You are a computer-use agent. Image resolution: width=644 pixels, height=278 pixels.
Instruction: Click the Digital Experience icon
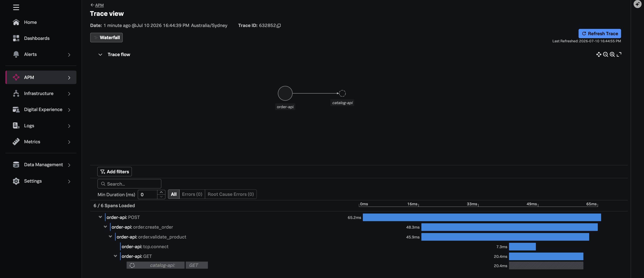[x=16, y=109]
